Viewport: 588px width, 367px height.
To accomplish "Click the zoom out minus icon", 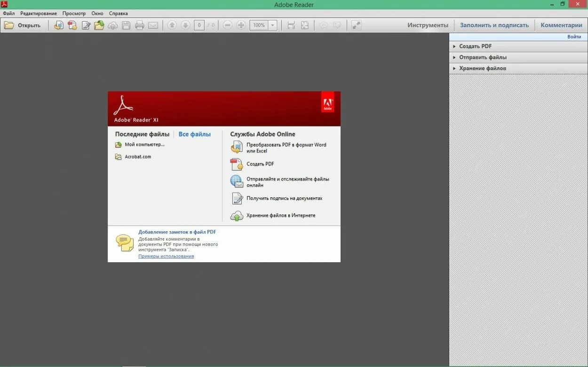I will coord(228,25).
